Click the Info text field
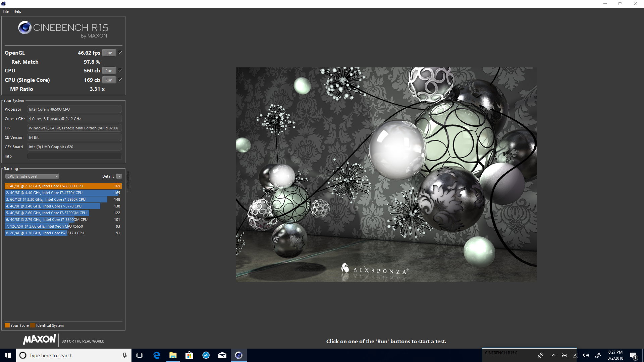644x362 pixels. pos(74,156)
